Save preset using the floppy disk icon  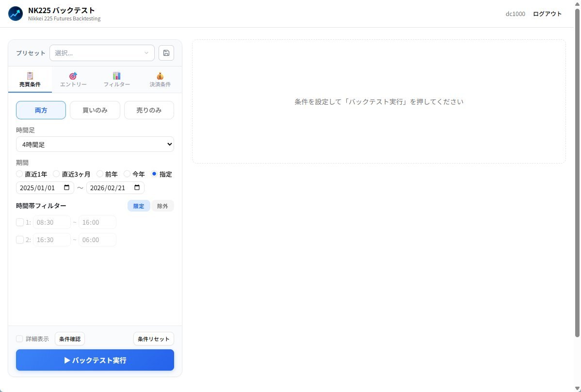(x=166, y=52)
